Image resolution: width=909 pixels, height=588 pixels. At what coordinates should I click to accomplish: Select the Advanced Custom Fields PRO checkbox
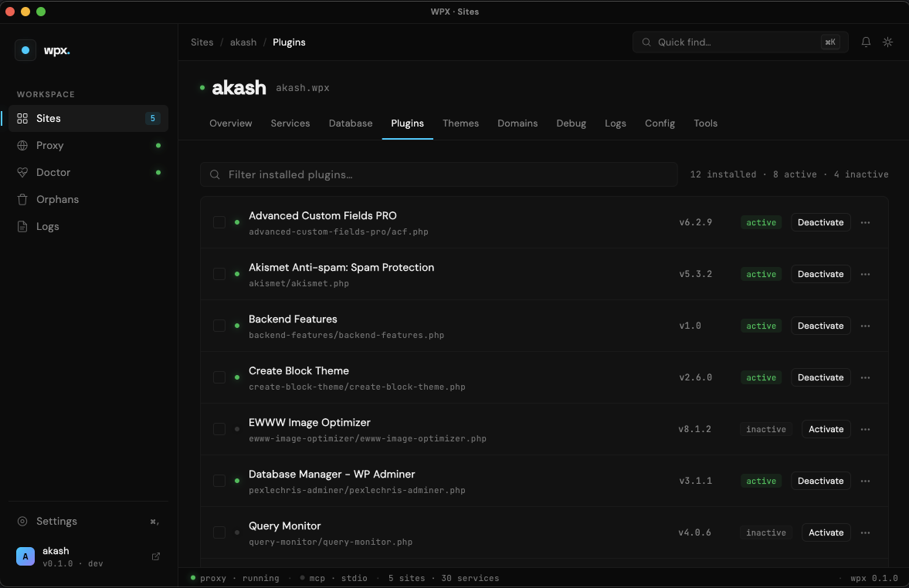(219, 222)
